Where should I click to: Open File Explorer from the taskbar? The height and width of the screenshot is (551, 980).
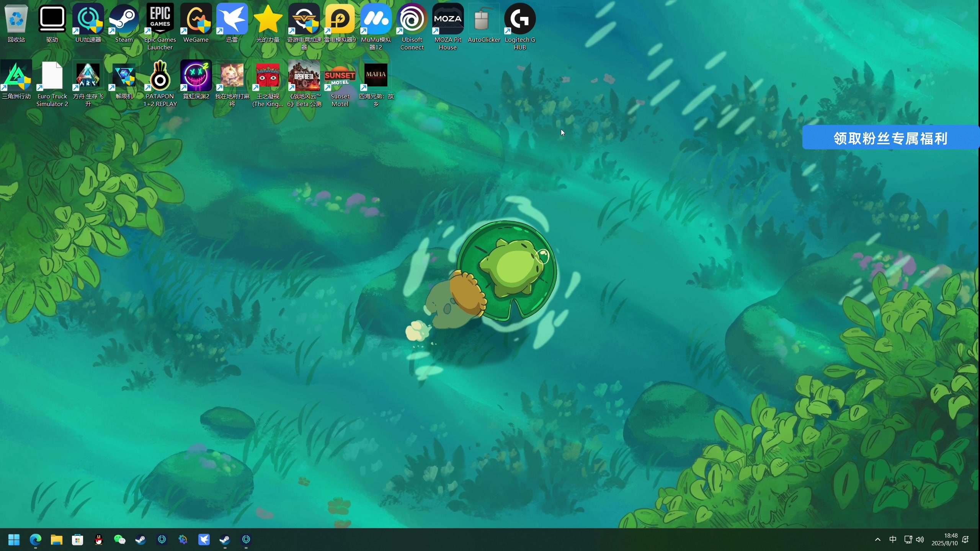pos(57,540)
